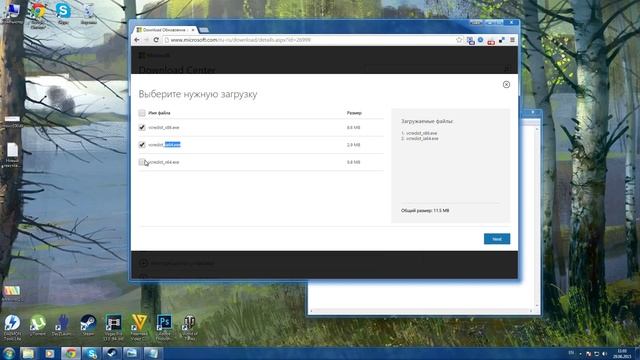Open the media player taskbar icon
This screenshot has height=360, width=640.
(49, 353)
